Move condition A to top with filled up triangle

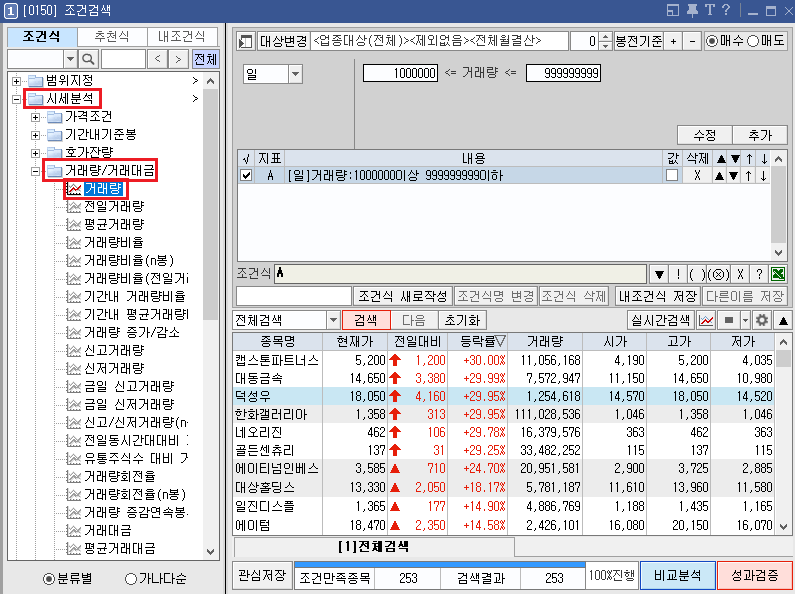[x=719, y=175]
